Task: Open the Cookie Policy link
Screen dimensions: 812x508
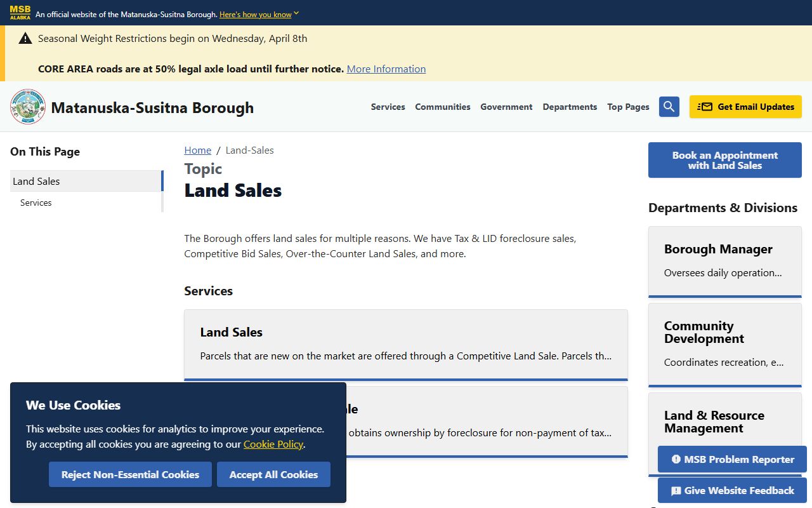Action: tap(273, 444)
